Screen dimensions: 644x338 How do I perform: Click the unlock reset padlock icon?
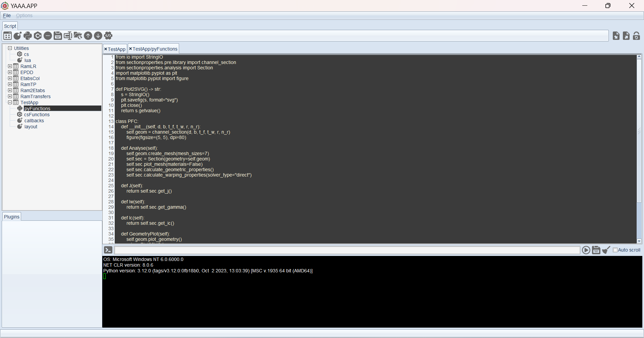pyautogui.click(x=636, y=36)
